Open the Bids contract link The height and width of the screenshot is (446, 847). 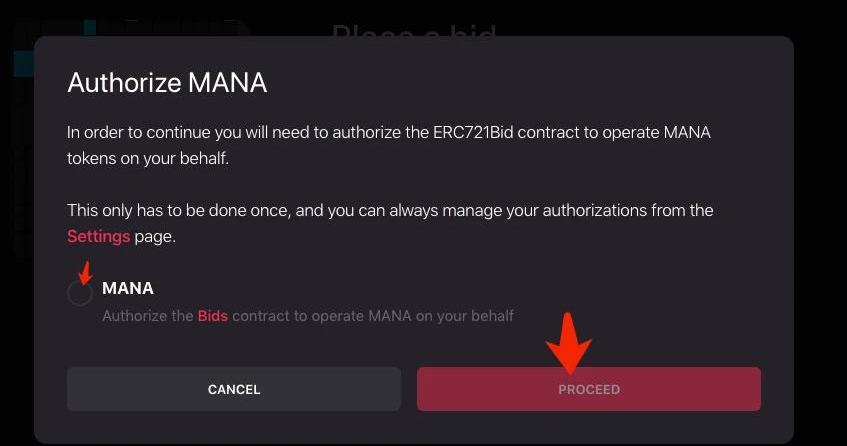(x=212, y=316)
